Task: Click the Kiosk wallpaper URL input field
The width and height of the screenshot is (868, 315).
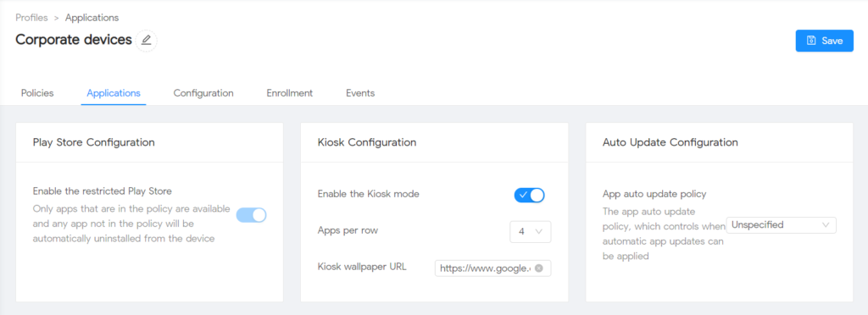Action: [x=492, y=268]
